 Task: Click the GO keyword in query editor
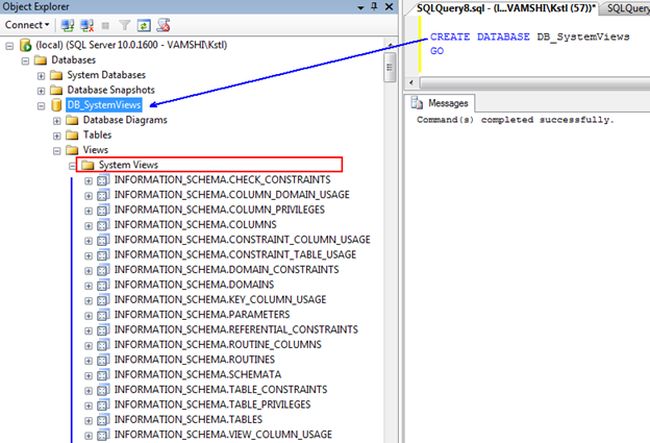tap(437, 51)
